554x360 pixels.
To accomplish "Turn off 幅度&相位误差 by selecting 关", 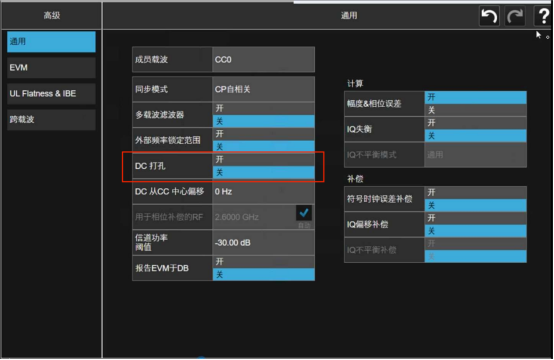I will tap(476, 110).
